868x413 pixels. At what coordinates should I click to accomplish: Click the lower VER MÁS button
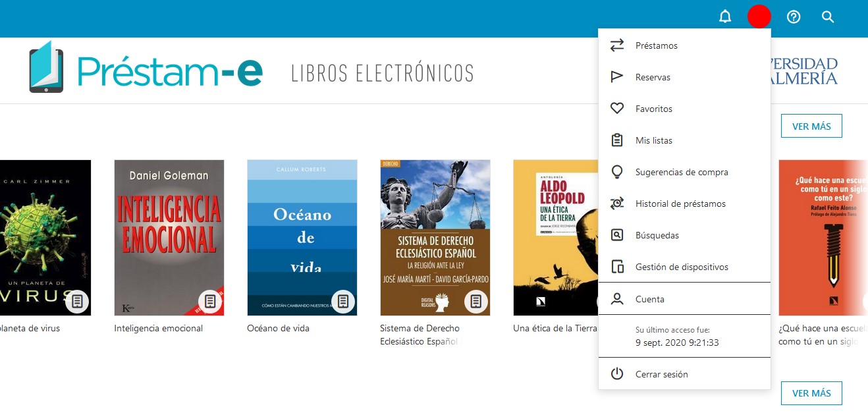(x=811, y=393)
